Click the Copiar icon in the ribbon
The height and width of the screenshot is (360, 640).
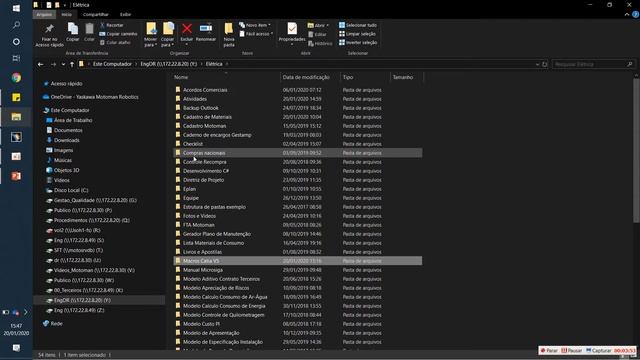[73, 32]
